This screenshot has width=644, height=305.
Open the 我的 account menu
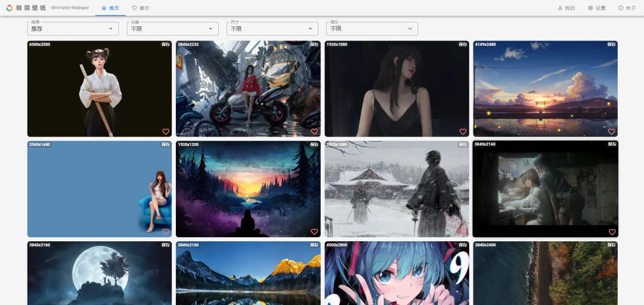coord(566,8)
